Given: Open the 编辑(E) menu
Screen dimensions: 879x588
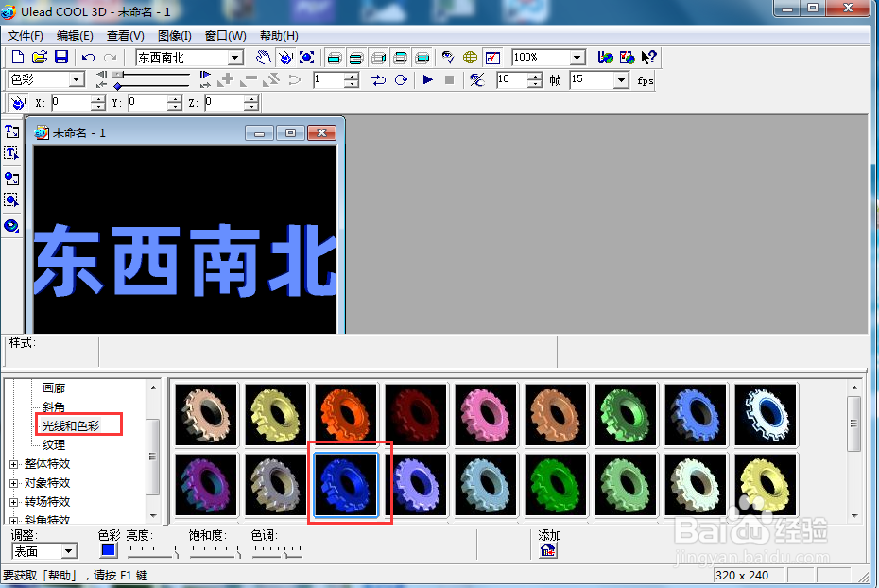Looking at the screenshot, I should click(x=75, y=36).
